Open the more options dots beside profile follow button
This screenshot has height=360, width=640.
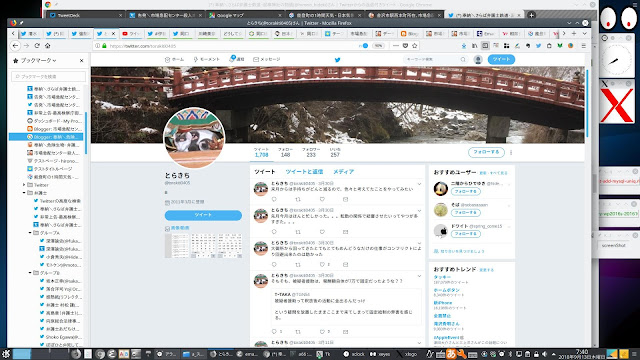pyautogui.click(x=511, y=152)
